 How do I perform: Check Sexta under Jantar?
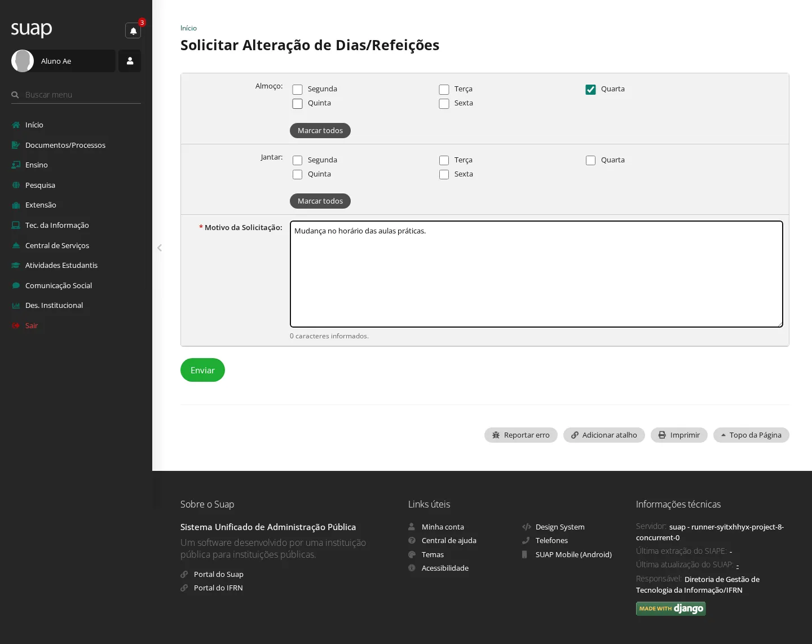pos(444,174)
